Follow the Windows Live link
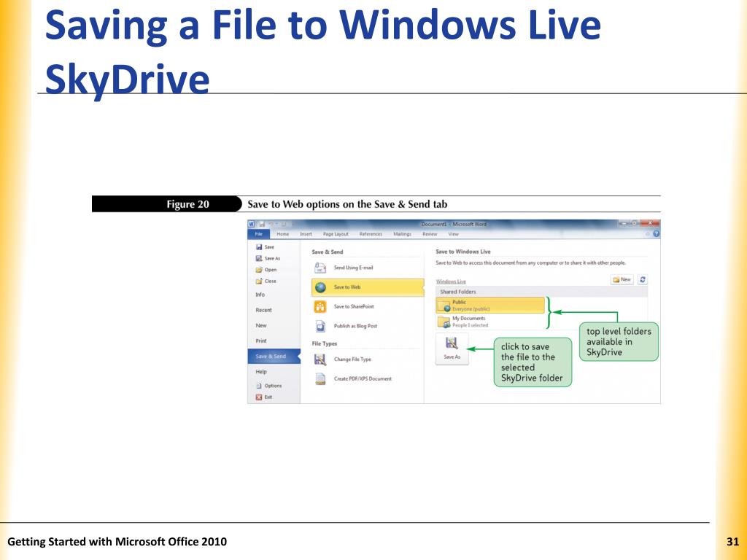 [x=451, y=281]
